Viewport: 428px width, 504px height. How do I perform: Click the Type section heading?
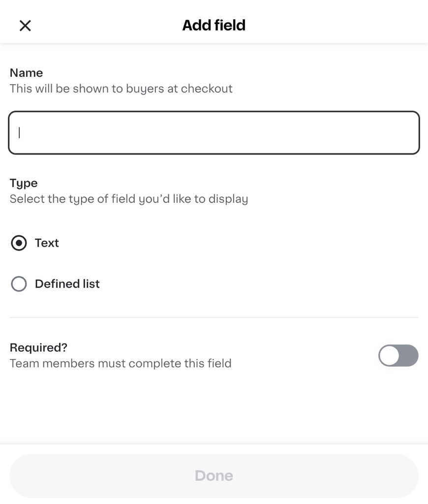23,183
